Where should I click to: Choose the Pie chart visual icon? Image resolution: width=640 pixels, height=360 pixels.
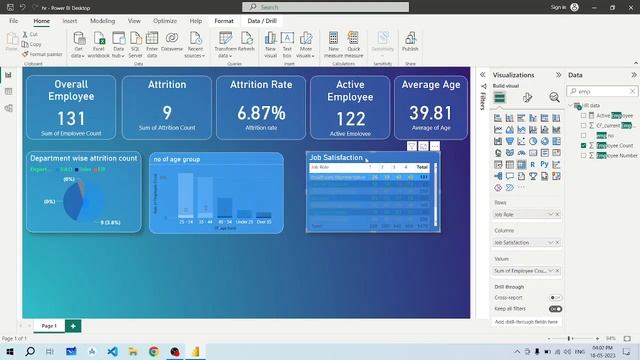[x=533, y=141]
